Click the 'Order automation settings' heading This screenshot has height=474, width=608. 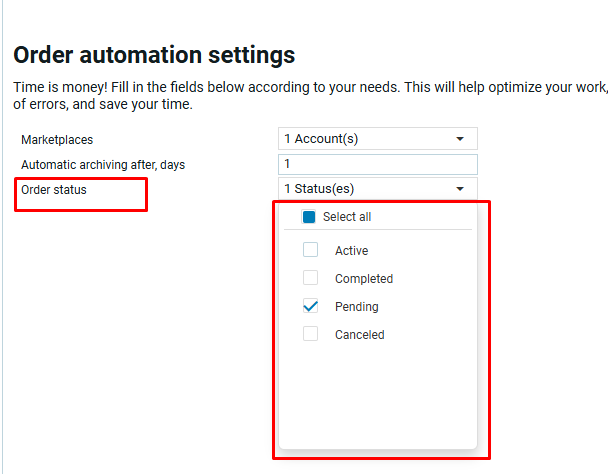(154, 55)
